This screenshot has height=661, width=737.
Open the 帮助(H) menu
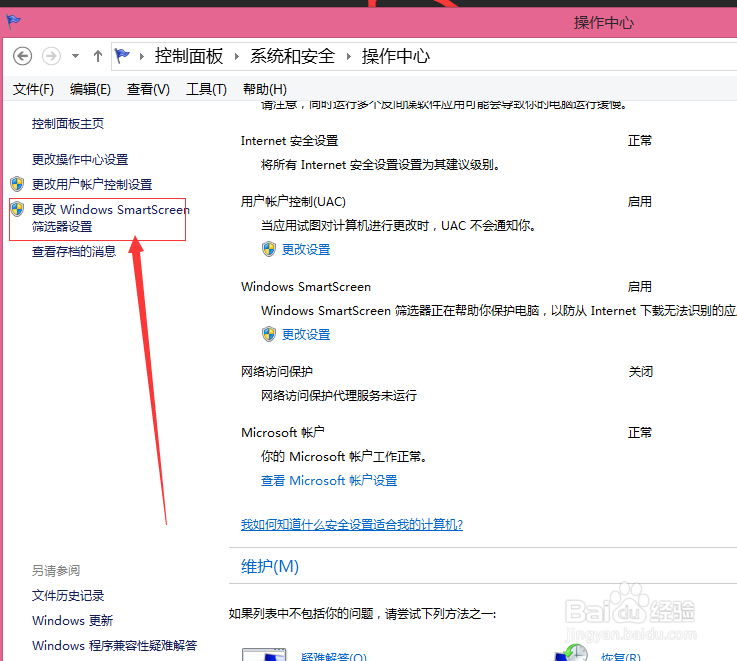[x=265, y=89]
